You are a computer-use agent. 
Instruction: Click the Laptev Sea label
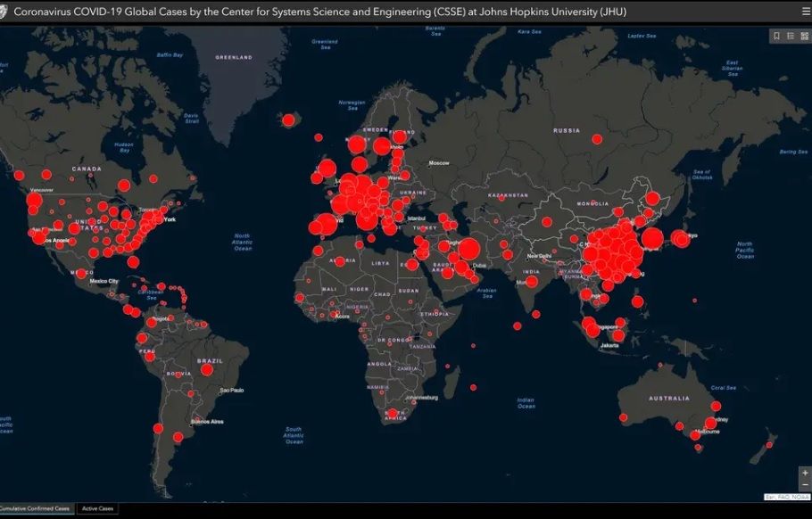coord(642,36)
